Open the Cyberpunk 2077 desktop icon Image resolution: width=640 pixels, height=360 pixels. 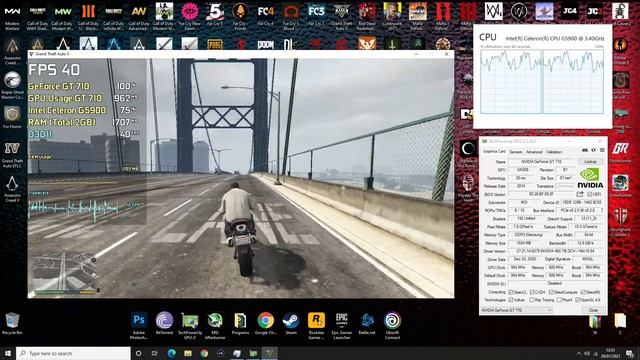[x=392, y=16]
